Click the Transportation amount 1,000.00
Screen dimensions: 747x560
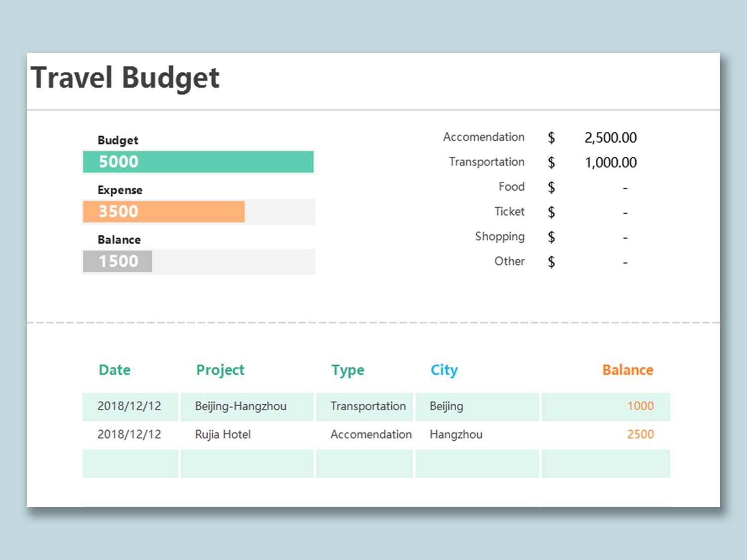point(610,163)
